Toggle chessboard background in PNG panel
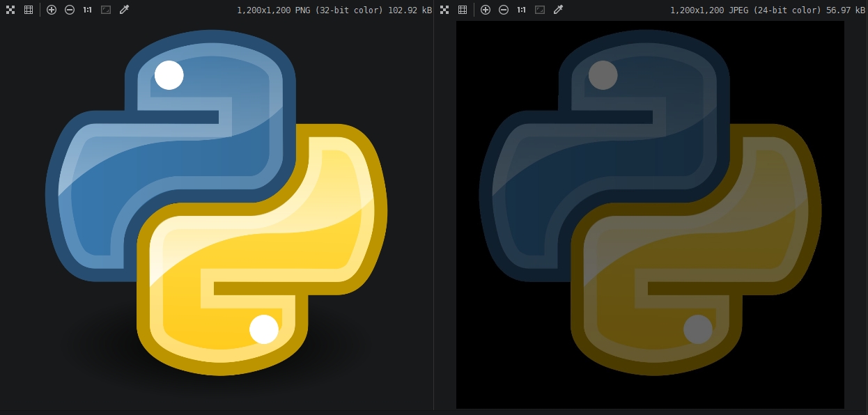This screenshot has height=415, width=868. point(10,10)
